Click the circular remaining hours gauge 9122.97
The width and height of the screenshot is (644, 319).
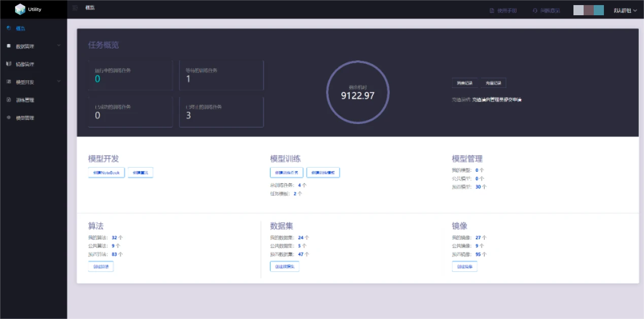(x=358, y=92)
